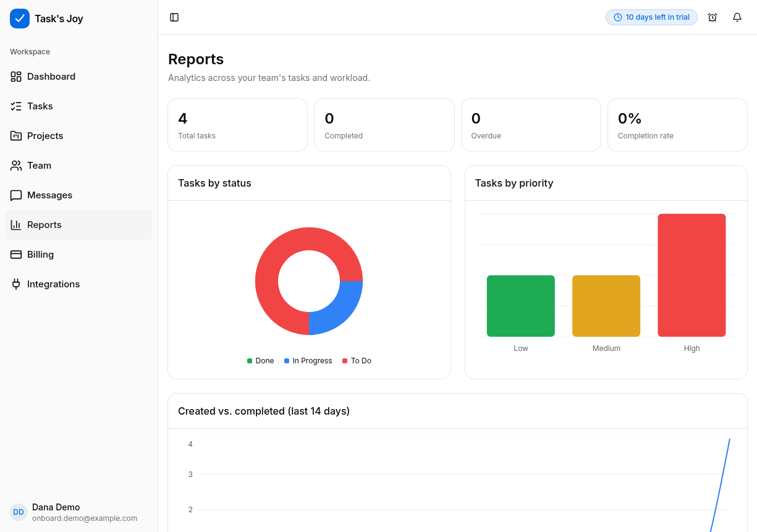The width and height of the screenshot is (757, 532).
Task: Toggle the sidebar panel button
Action: click(174, 17)
